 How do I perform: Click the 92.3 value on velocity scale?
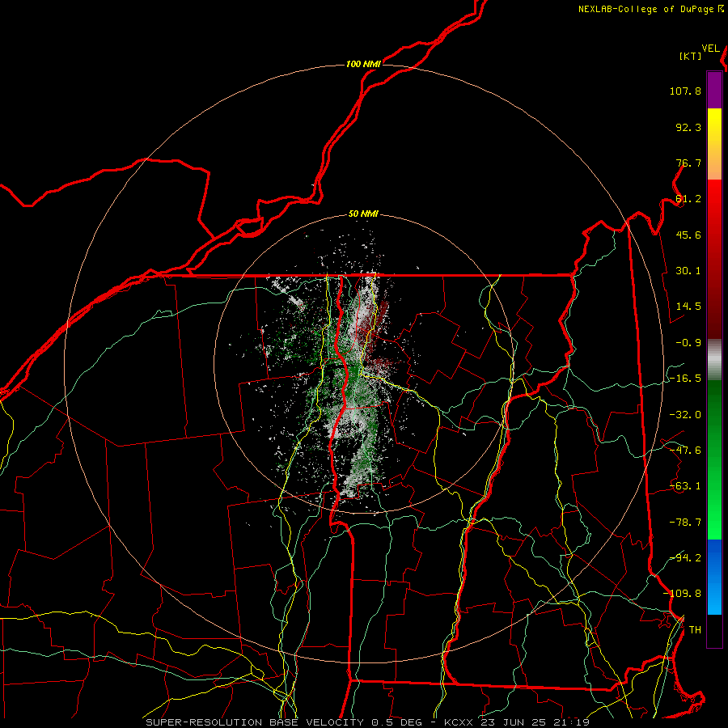pyautogui.click(x=688, y=127)
